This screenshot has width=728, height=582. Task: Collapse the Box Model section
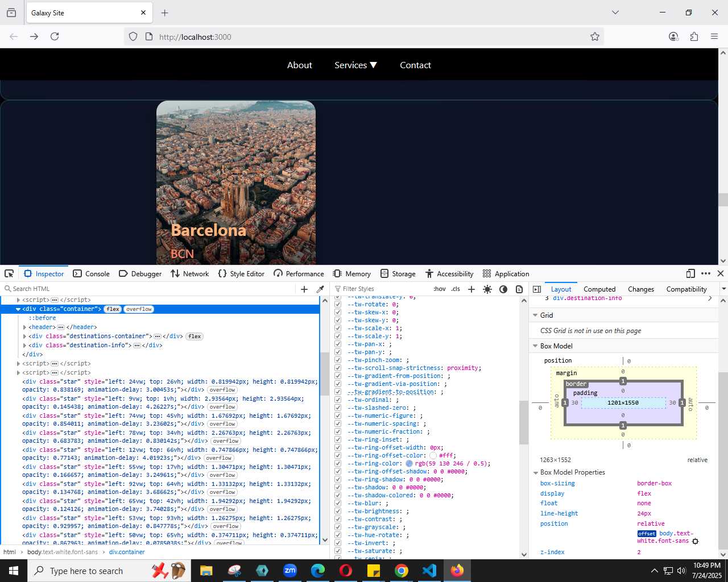click(535, 346)
